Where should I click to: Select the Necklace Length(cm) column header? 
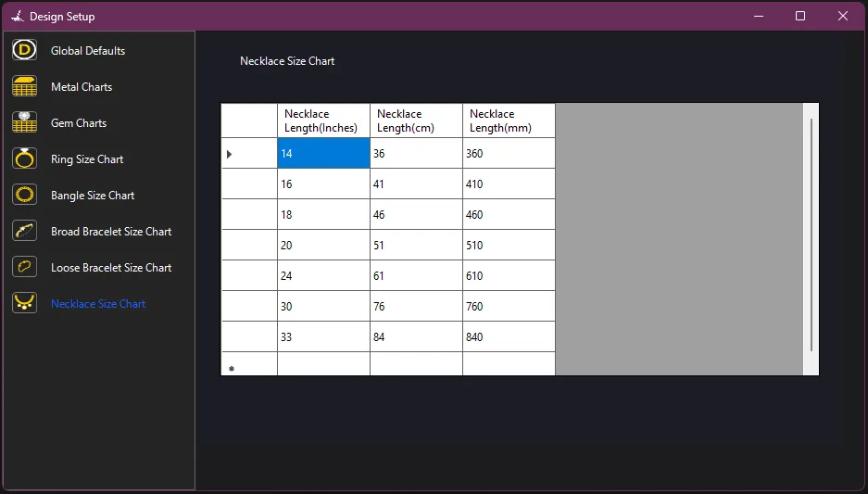416,120
